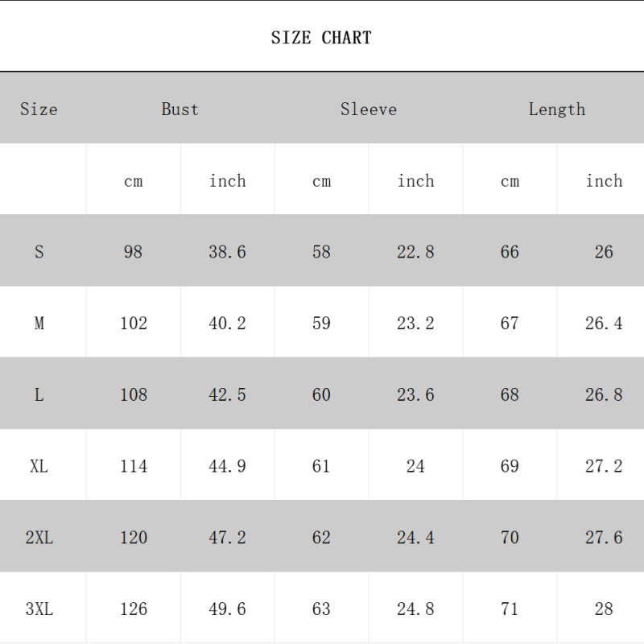This screenshot has height=644, width=644.
Task: Click the 69 cm length value
Action: (510, 466)
